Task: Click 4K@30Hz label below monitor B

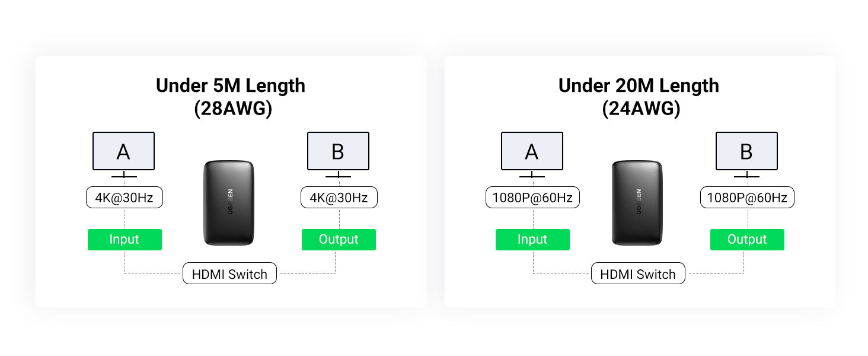Action: click(x=339, y=198)
